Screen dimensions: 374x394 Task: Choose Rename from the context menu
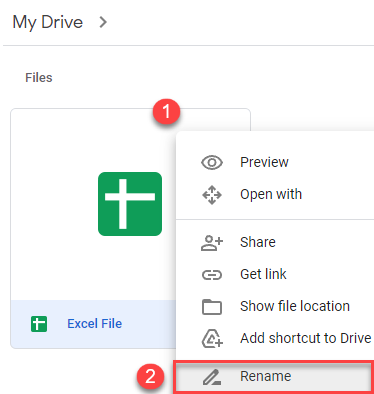273,377
